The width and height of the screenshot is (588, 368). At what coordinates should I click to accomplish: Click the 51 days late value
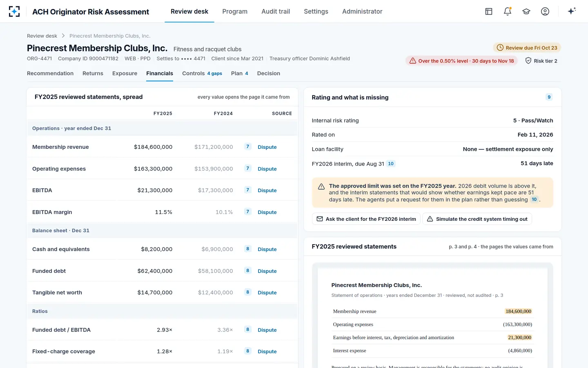pos(537,164)
